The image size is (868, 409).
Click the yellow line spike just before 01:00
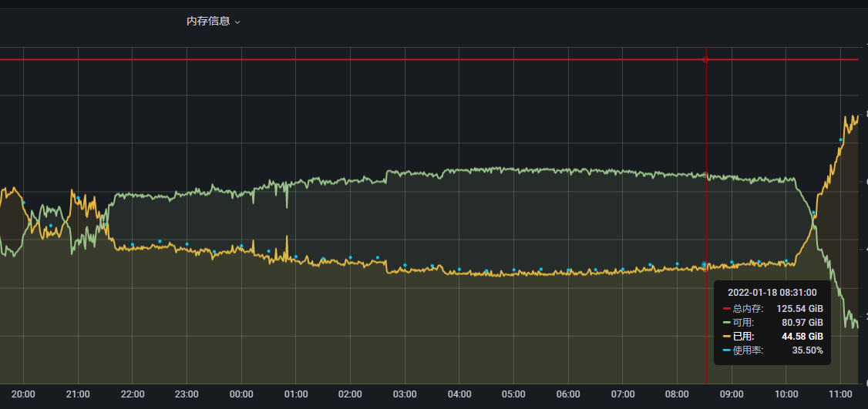287,238
